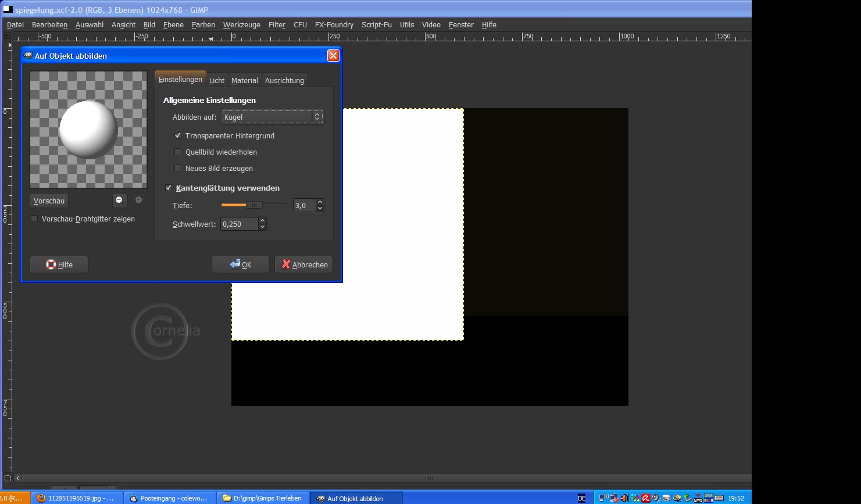Click the wireless network tray icon
861x504 pixels.
[604, 498]
